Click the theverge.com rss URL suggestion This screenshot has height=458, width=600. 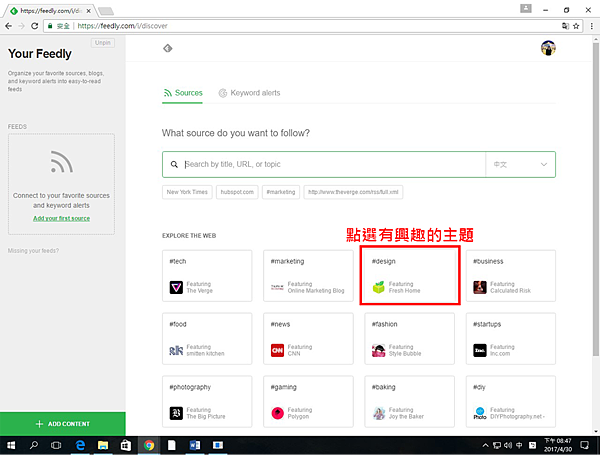(353, 192)
